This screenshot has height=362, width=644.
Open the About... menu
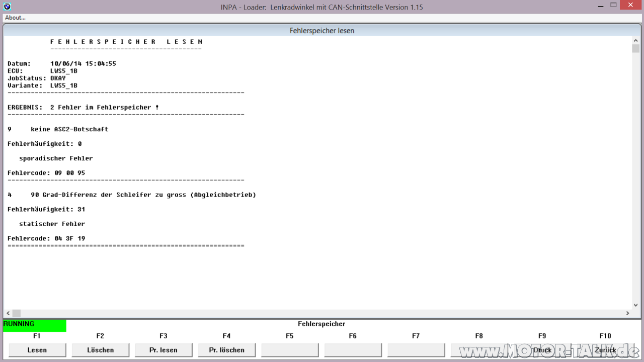(16, 18)
